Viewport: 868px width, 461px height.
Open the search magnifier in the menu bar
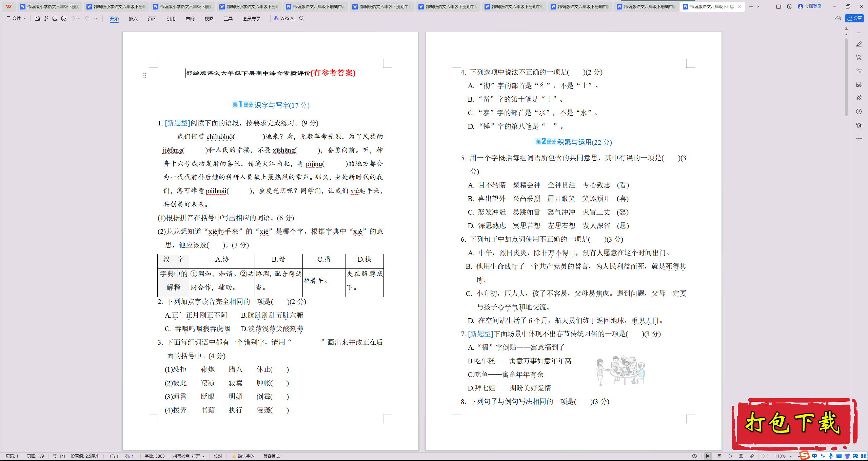tap(302, 18)
